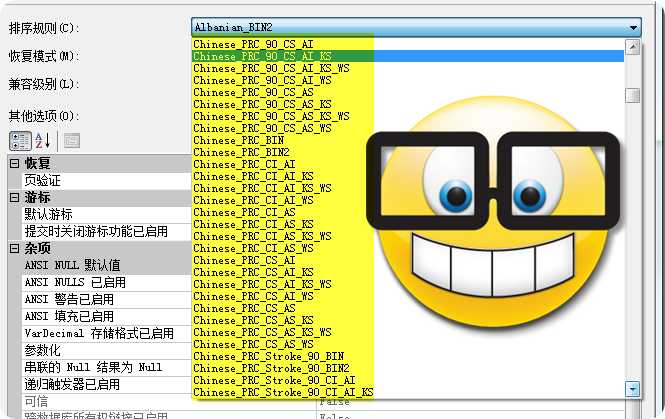Select Chinese_PRC_90_CS_AI collation
Image resolution: width=665 pixels, height=419 pixels.
pos(408,44)
